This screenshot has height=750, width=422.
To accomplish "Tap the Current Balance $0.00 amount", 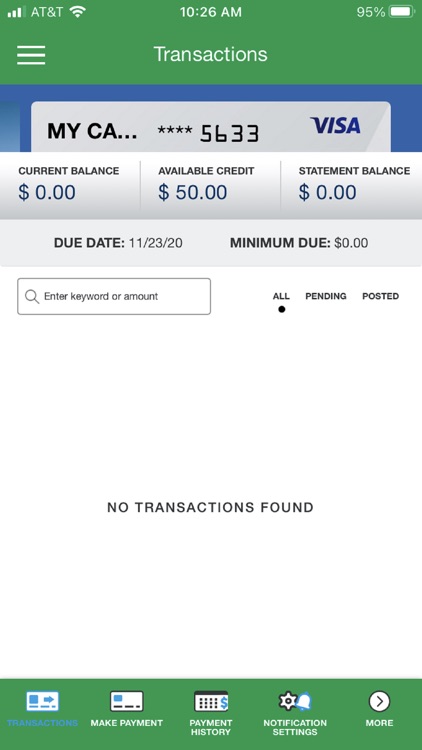I will (47, 192).
